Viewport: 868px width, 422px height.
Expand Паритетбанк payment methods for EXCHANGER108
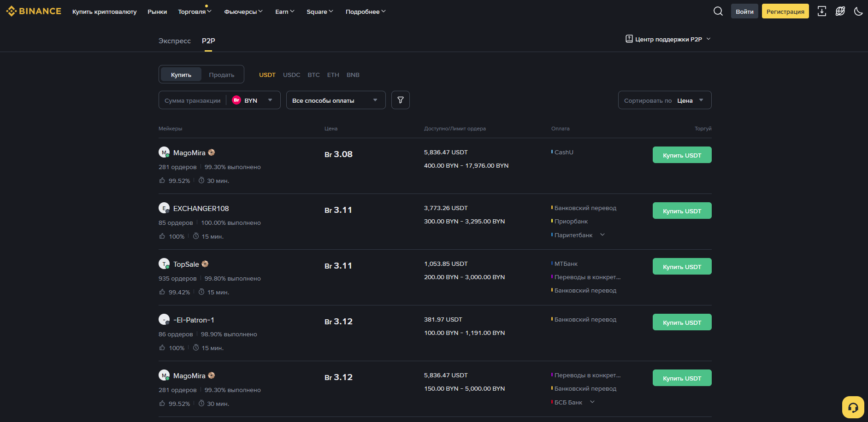(x=602, y=235)
